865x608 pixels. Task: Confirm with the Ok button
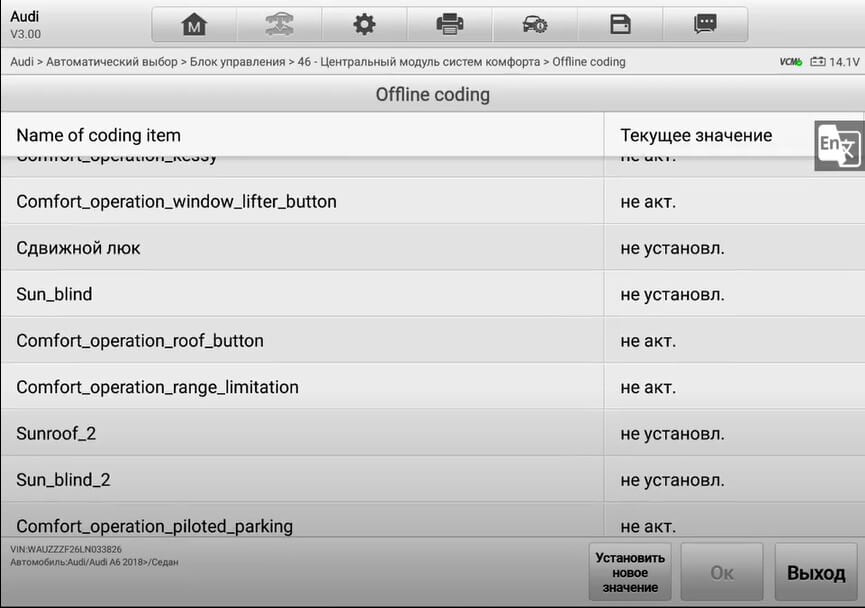pyautogui.click(x=722, y=572)
